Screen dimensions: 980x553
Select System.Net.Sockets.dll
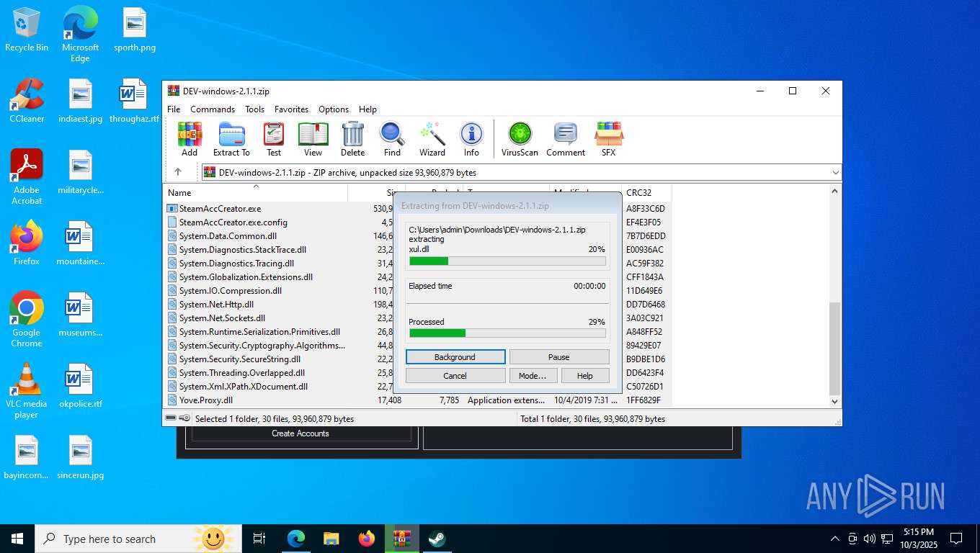(x=222, y=318)
